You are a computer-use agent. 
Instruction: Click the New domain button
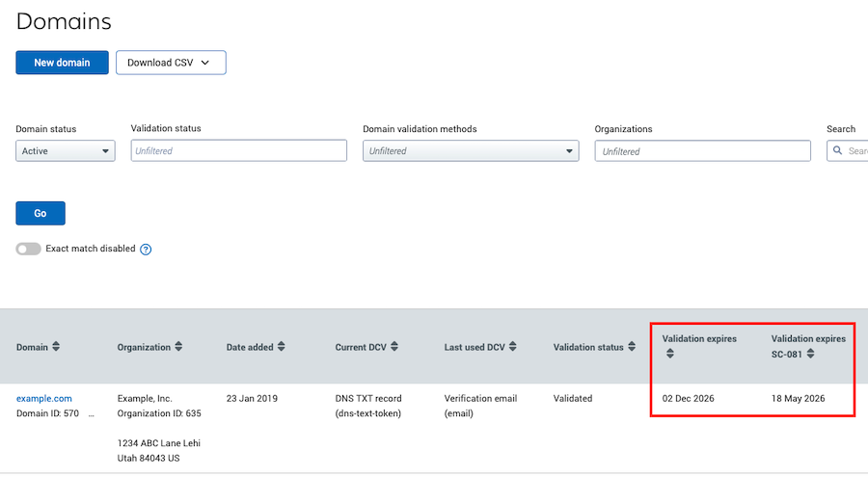click(x=62, y=63)
